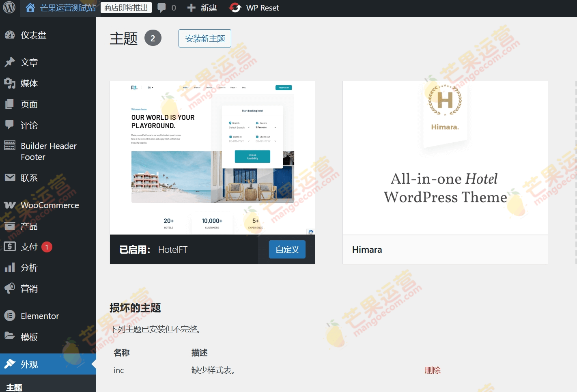Click the 分析 analytics chart icon
Viewport: 577px width, 392px height.
[x=10, y=268]
